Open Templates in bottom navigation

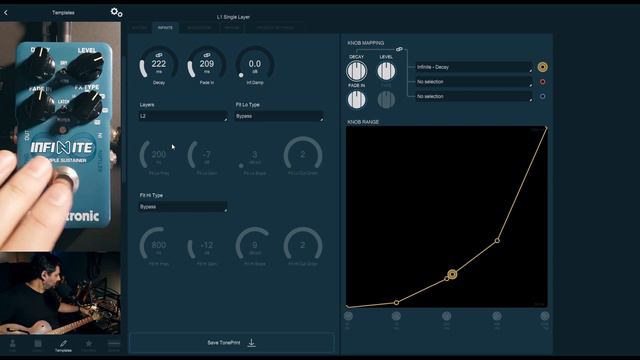coord(63,346)
